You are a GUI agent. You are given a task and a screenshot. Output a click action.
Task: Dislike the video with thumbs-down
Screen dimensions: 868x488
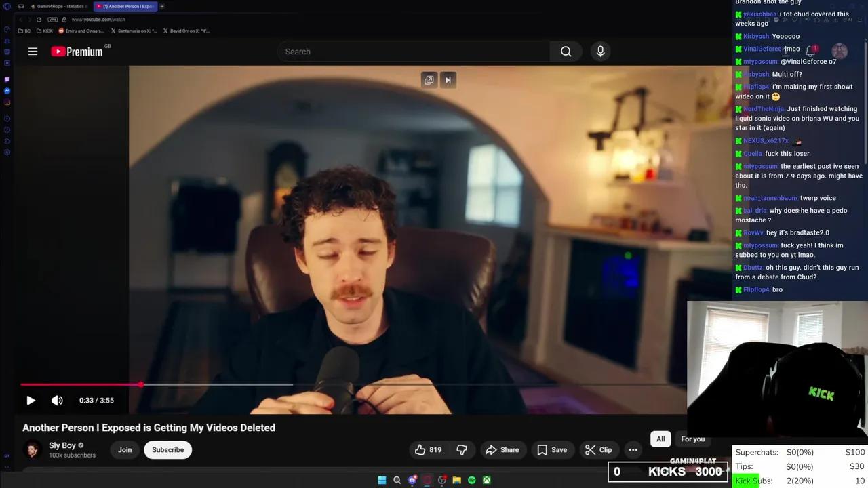[x=462, y=450]
